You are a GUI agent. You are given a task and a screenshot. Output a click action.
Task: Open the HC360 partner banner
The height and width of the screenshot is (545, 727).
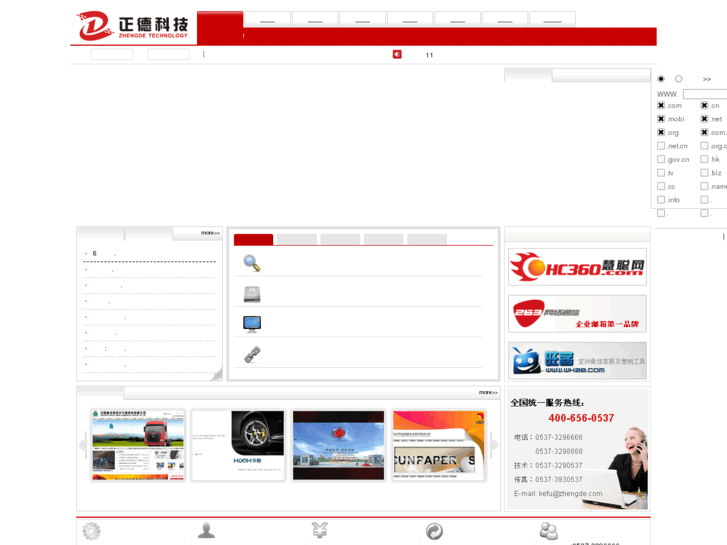[577, 267]
